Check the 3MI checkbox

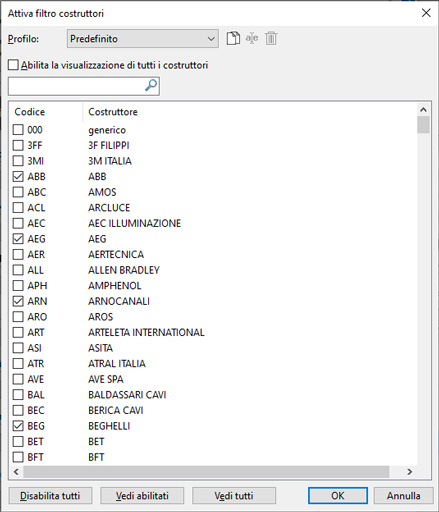(18, 161)
